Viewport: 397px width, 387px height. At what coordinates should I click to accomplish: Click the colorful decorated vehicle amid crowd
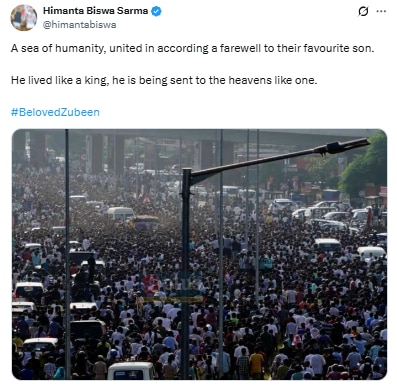coord(145,222)
